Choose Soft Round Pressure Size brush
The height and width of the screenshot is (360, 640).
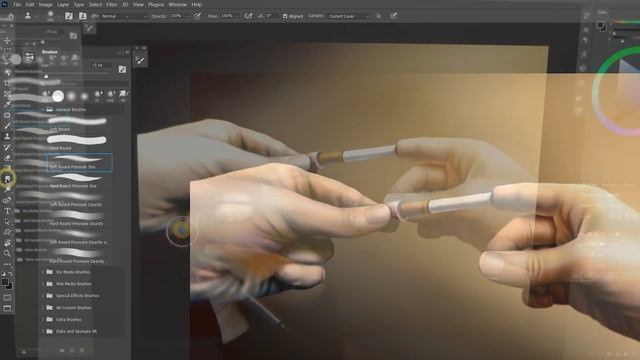[79, 162]
